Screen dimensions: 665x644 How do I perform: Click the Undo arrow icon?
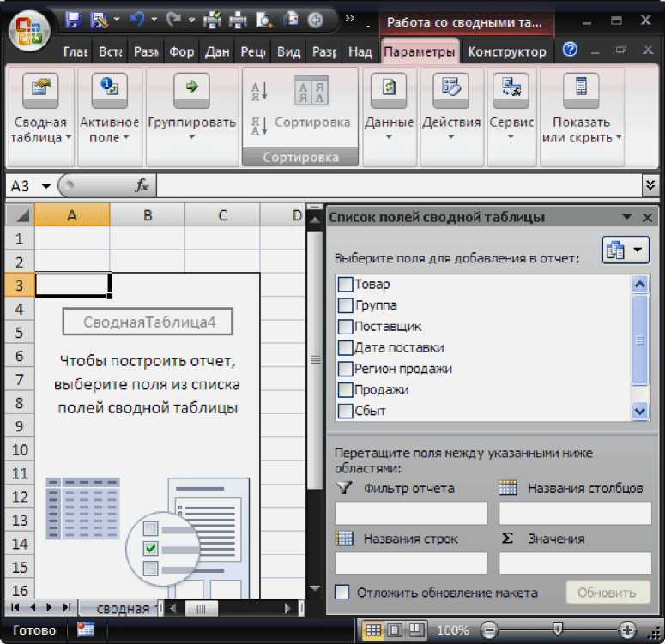(136, 19)
